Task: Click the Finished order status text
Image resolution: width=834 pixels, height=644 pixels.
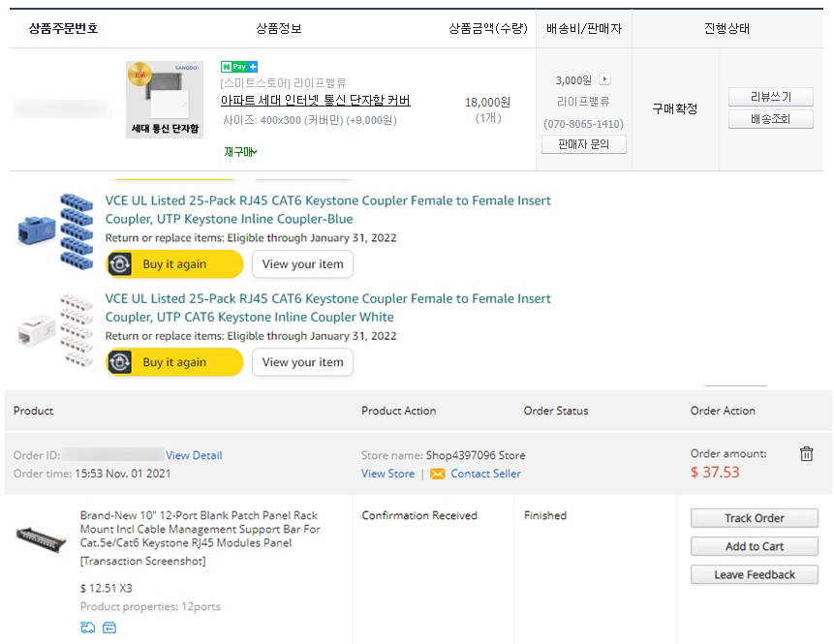Action: point(545,515)
